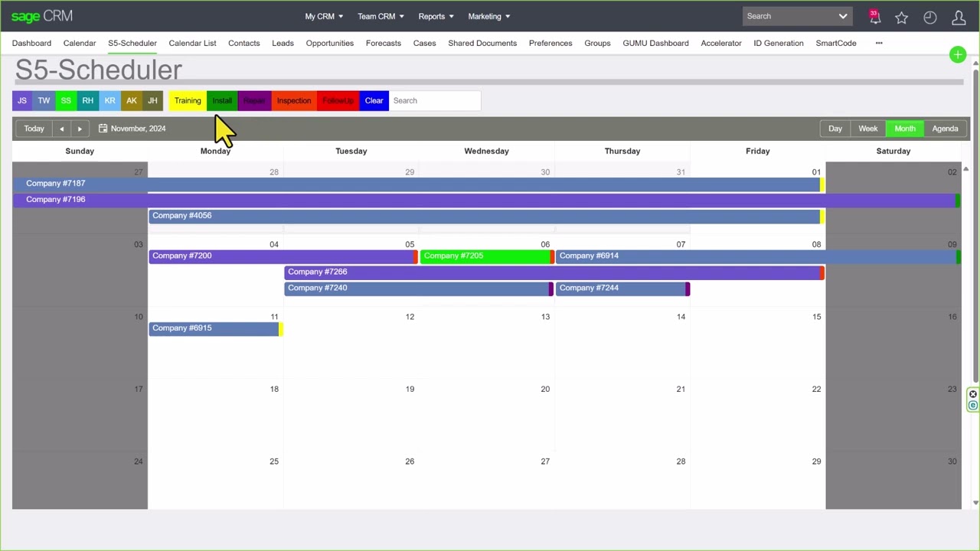Expand the Marketing menu
980x551 pixels.
tap(489, 16)
